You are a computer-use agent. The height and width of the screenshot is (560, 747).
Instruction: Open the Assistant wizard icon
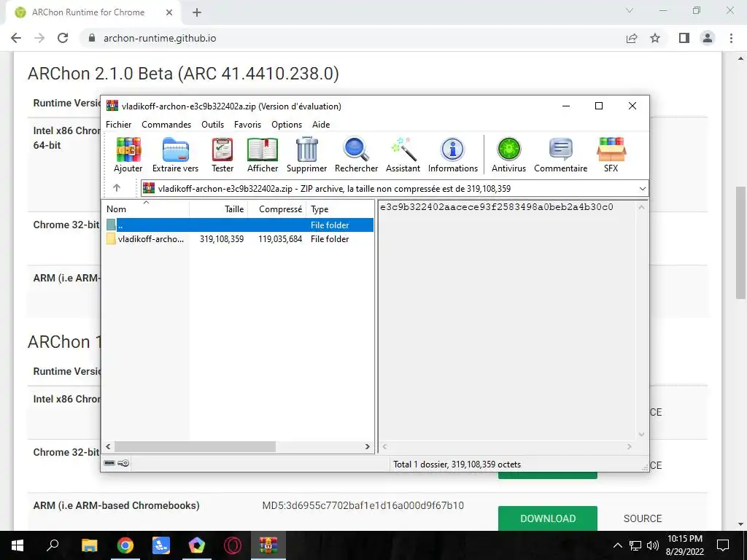(x=403, y=155)
